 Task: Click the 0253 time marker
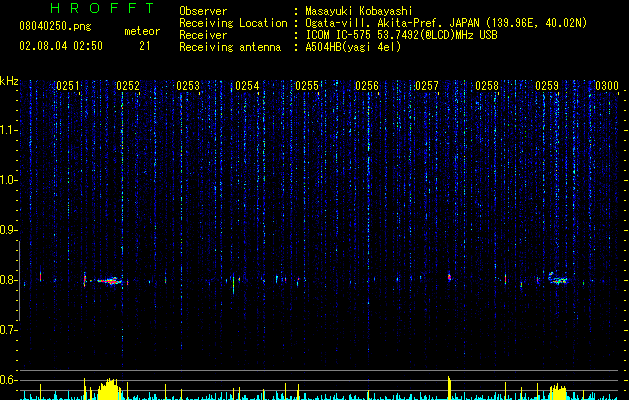[x=188, y=86]
